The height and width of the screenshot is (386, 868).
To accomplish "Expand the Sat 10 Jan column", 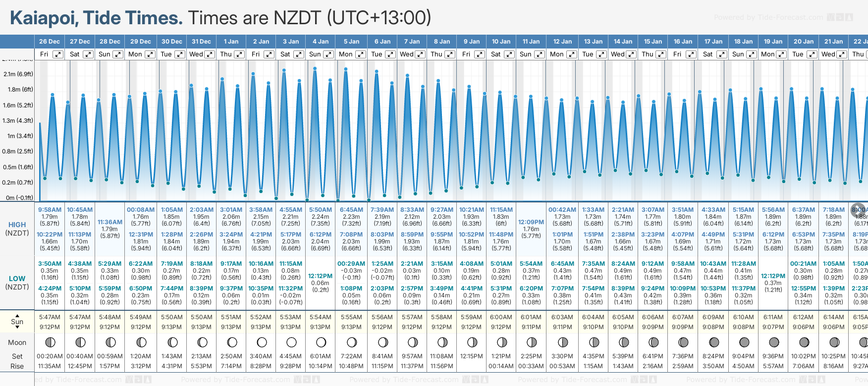I will pyautogui.click(x=509, y=54).
